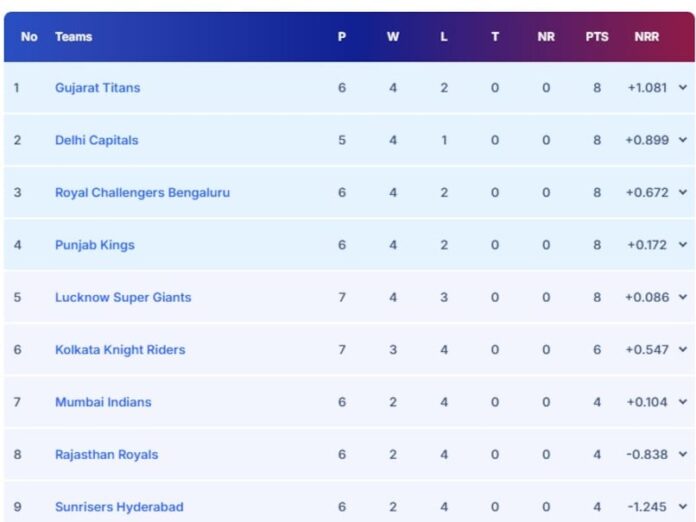
Task: Open the Punjab Kings team page
Action: (x=94, y=245)
